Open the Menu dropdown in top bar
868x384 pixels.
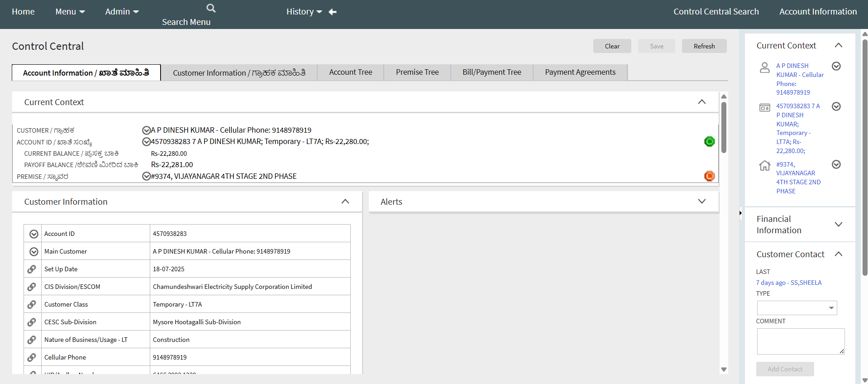(x=70, y=12)
